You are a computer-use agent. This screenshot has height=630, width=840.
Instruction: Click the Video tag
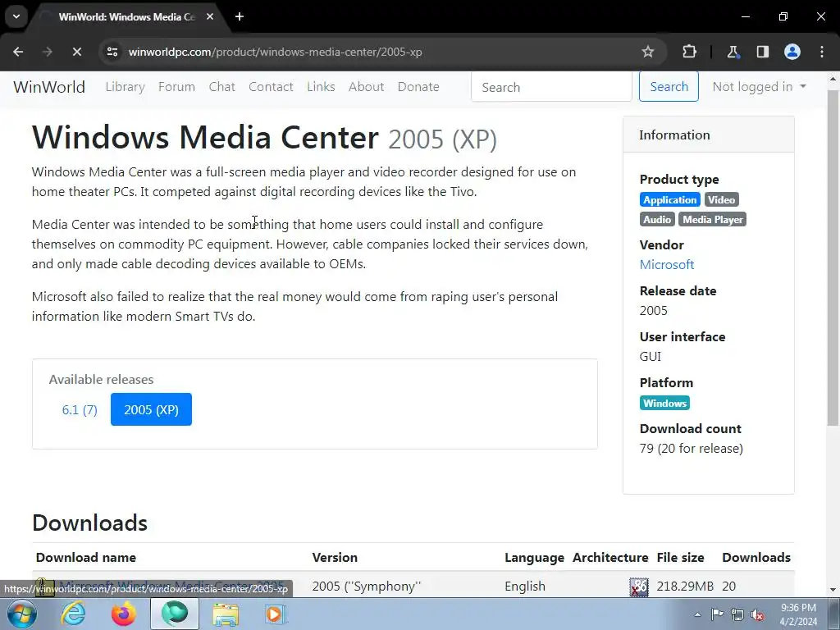pos(721,200)
